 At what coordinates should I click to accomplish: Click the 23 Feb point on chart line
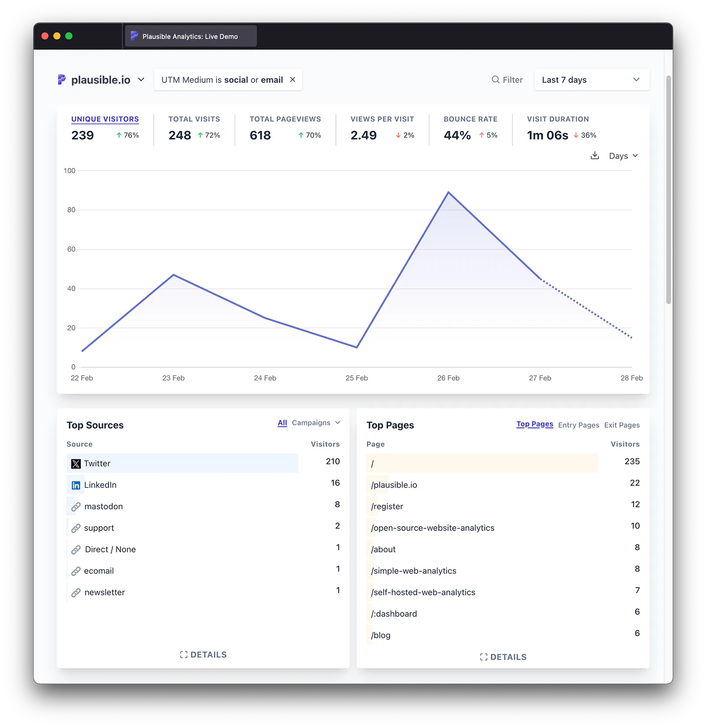(173, 275)
